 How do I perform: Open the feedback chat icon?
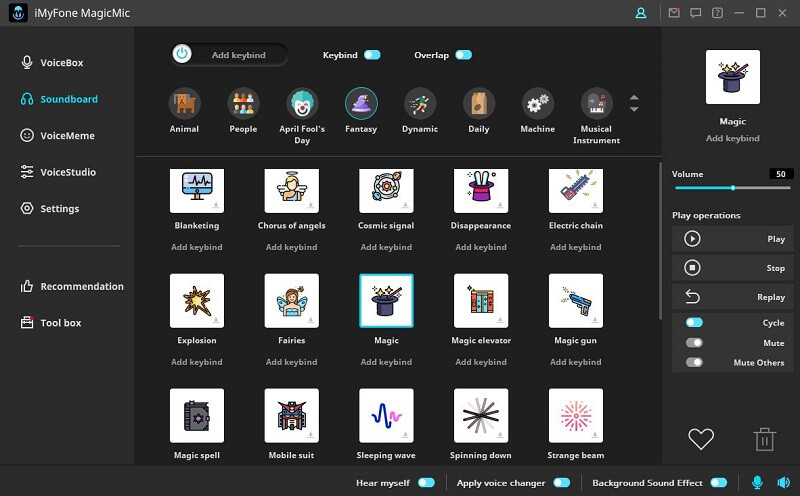tap(695, 13)
